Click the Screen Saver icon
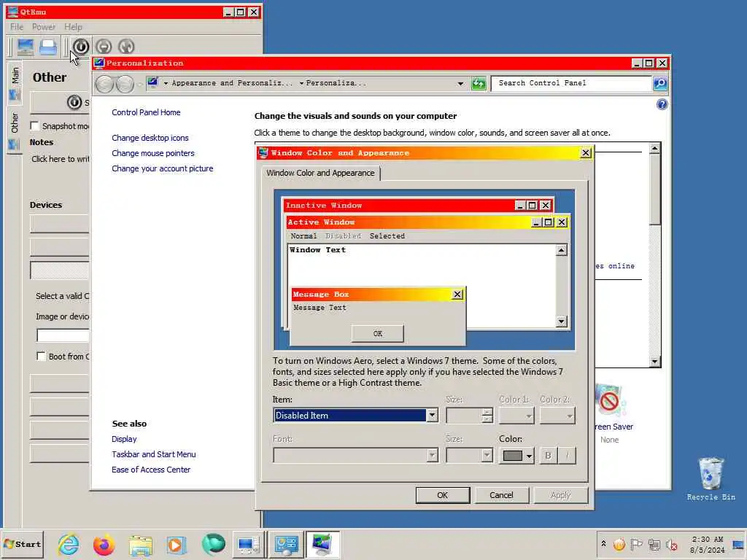This screenshot has width=747, height=560. pyautogui.click(x=611, y=402)
